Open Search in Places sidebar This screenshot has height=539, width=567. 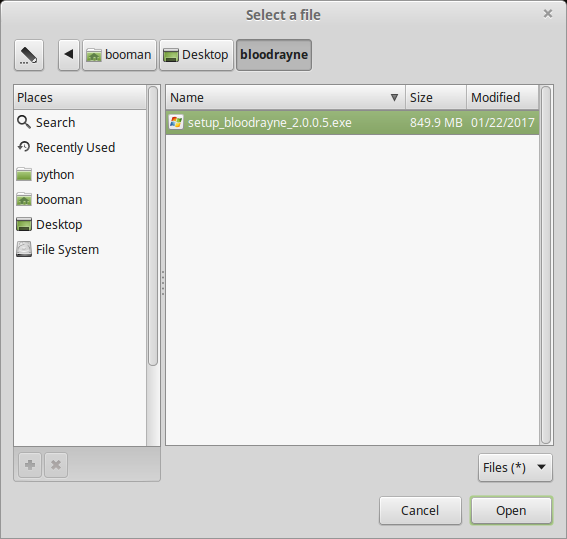tap(80, 123)
